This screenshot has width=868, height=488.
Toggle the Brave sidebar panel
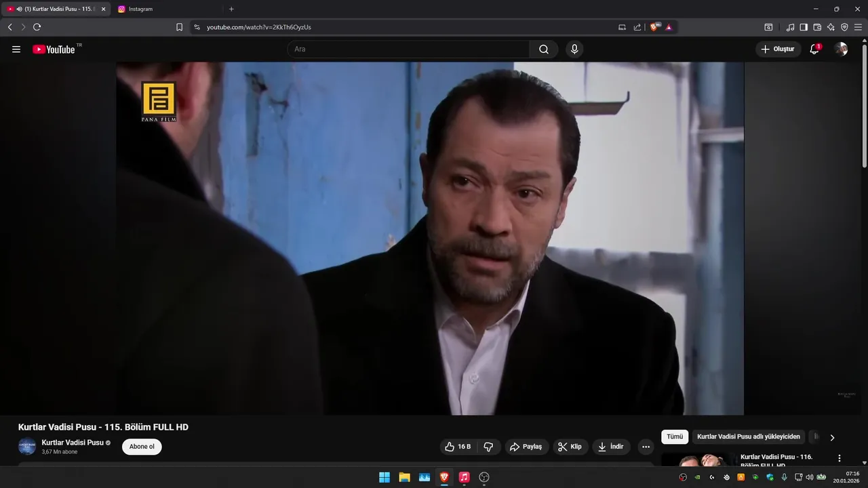(804, 27)
